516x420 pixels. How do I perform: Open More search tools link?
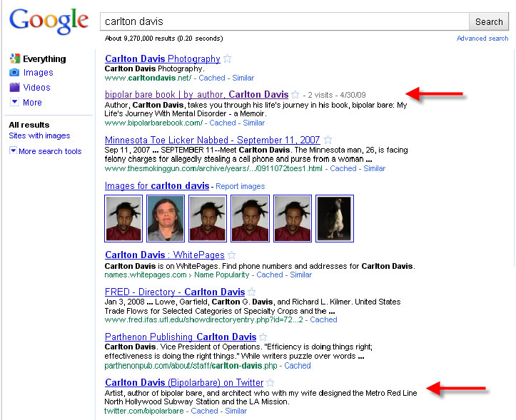(50, 151)
